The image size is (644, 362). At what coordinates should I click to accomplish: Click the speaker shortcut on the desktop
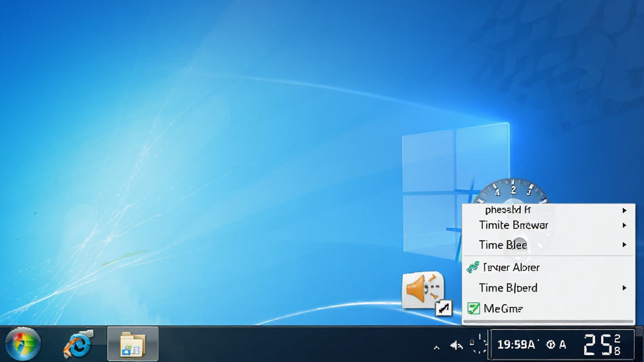pyautogui.click(x=427, y=293)
